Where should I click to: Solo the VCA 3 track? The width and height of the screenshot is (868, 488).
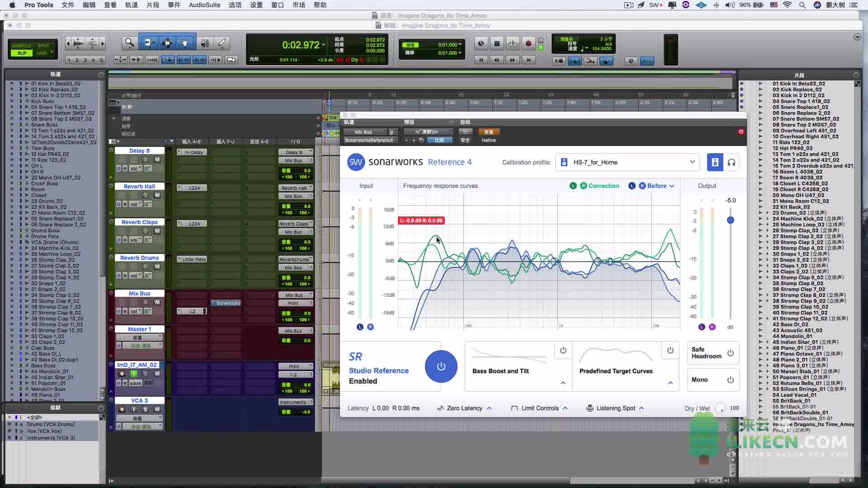pos(145,409)
